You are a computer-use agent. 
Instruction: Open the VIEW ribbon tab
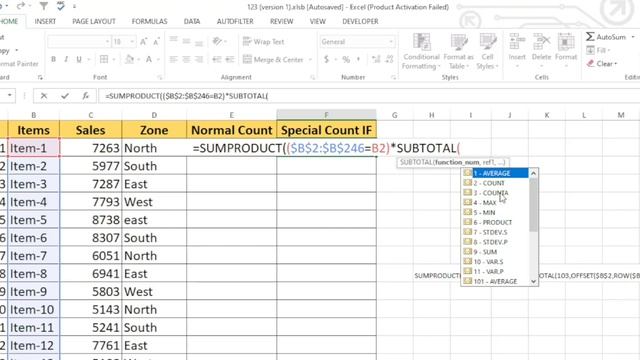tap(318, 21)
